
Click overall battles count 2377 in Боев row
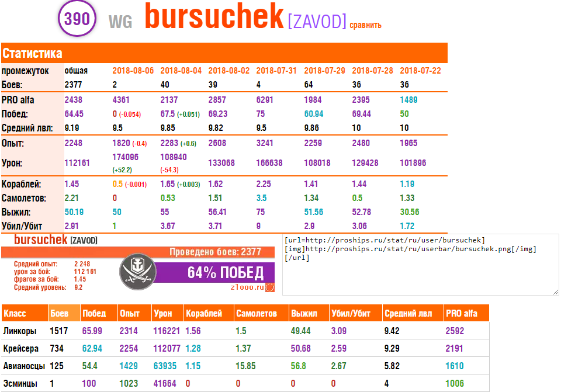click(73, 85)
